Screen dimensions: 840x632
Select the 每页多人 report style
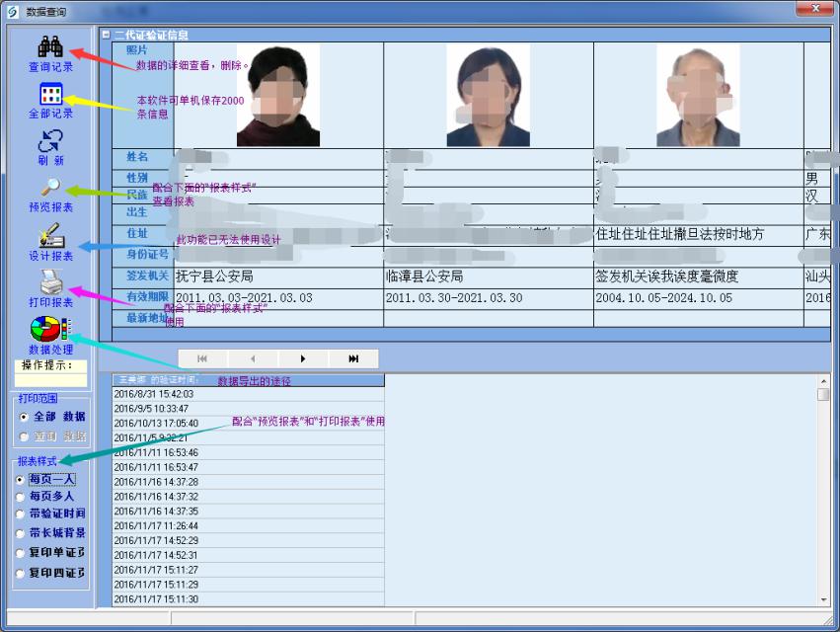(21, 497)
